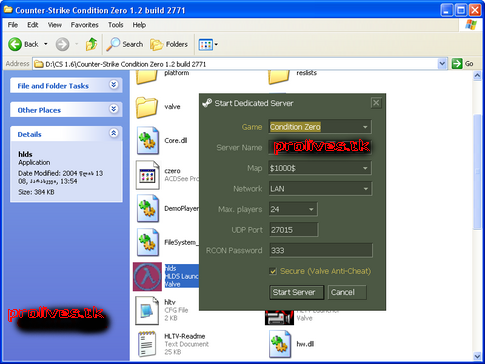Click the "reslists" folder name
This screenshot has width=485, height=364.
(x=306, y=73)
